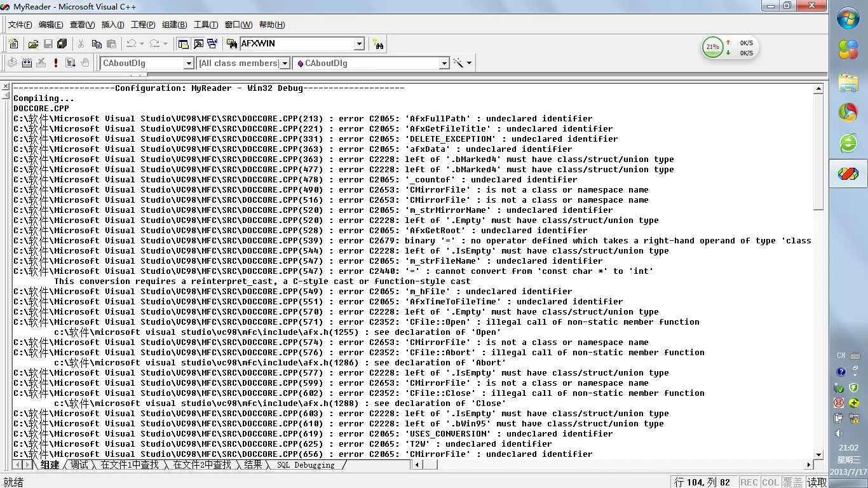Open the 帮助(H) menu
868x488 pixels.
pos(272,25)
